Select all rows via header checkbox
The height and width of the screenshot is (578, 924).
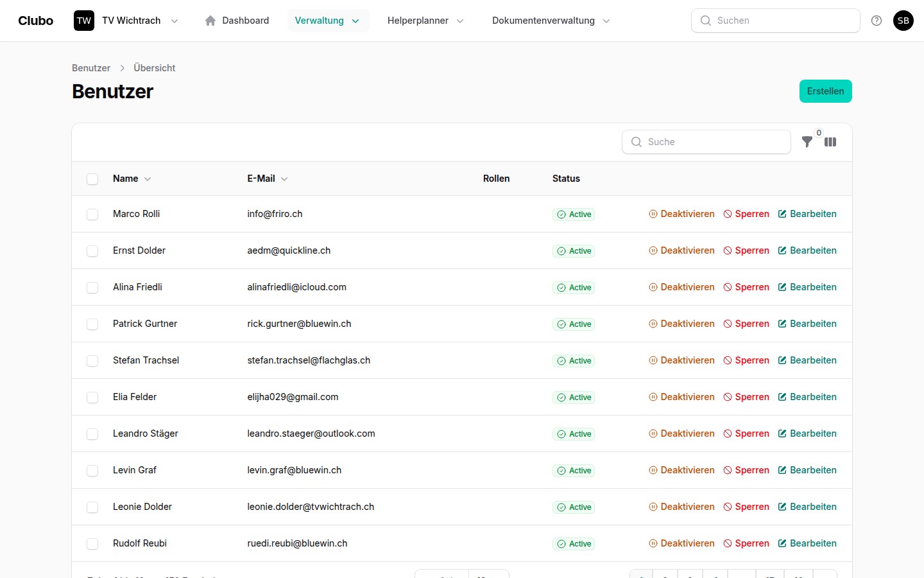(92, 179)
